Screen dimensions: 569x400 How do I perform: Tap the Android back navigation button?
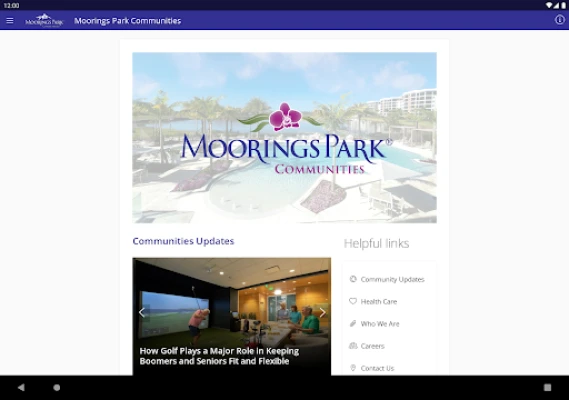click(21, 387)
